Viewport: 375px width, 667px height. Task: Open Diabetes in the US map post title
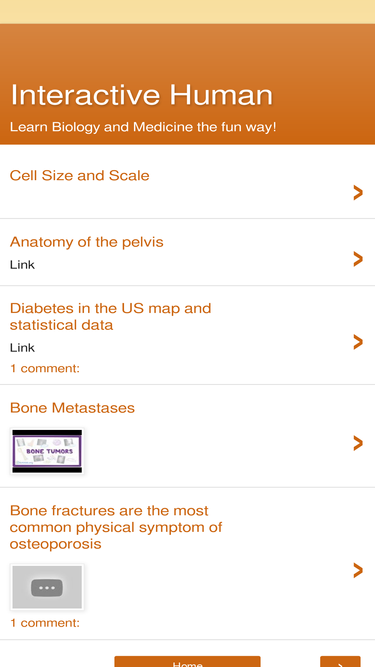click(110, 316)
